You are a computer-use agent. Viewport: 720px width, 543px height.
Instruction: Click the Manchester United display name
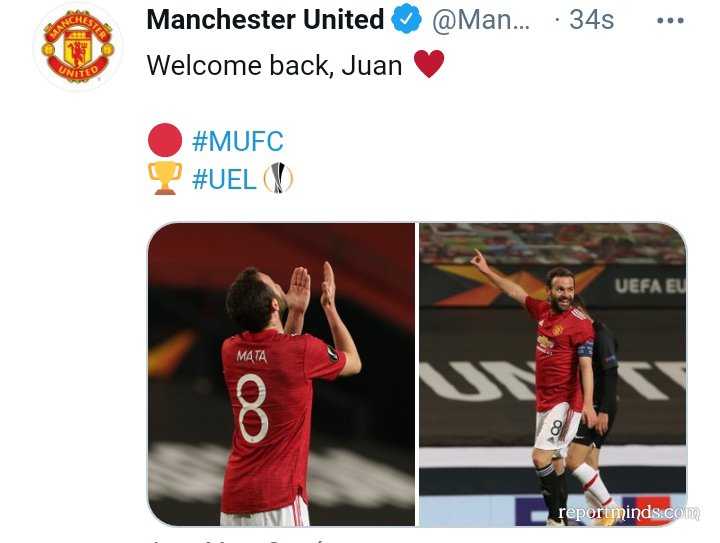coord(265,19)
